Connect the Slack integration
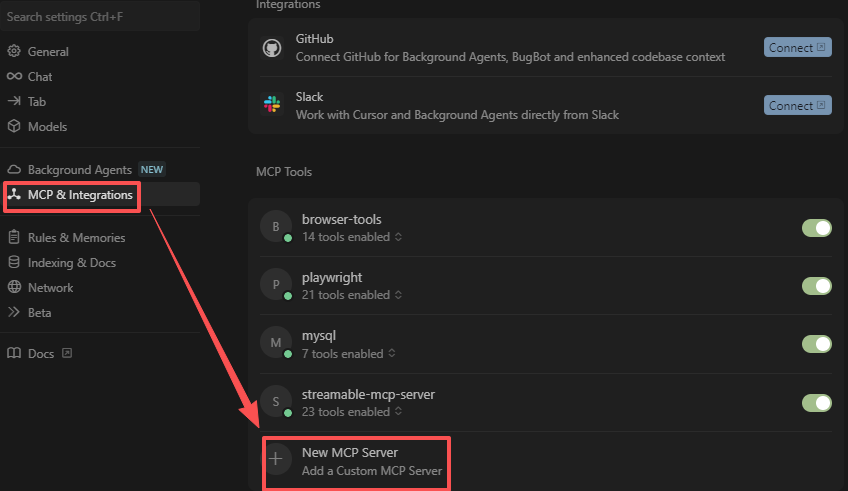 click(x=797, y=105)
